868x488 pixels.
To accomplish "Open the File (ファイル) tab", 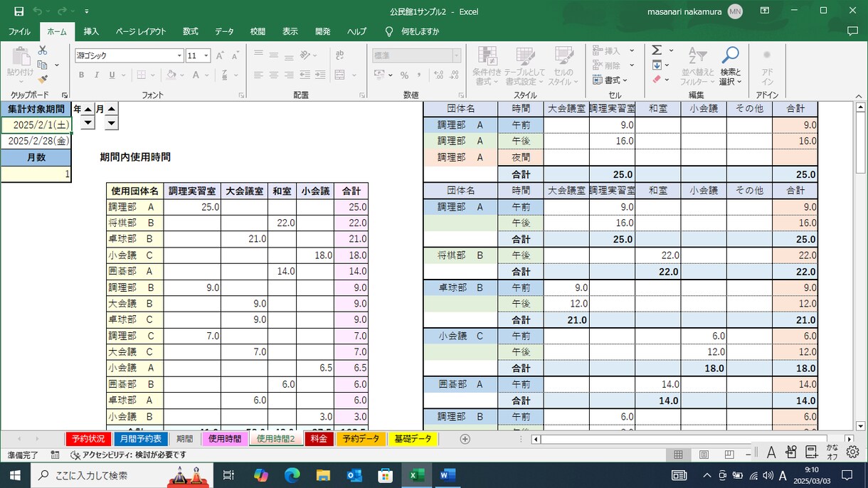I will tap(19, 31).
